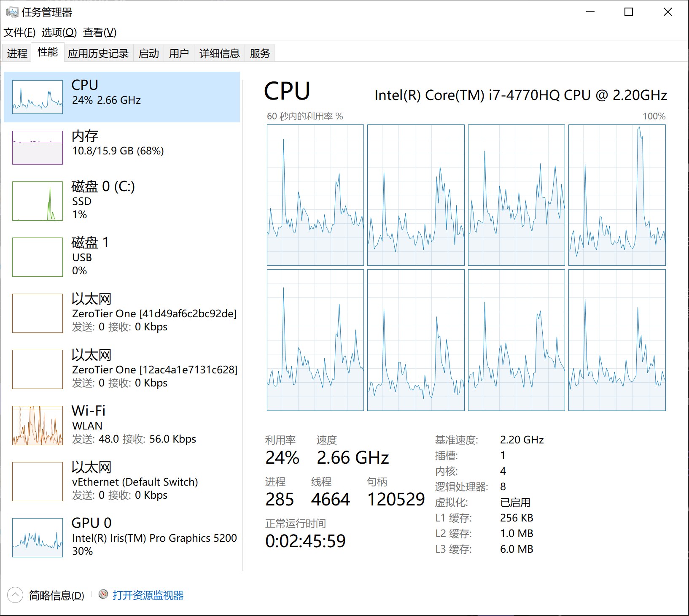Click the 打开资源监视器 link

(x=148, y=595)
